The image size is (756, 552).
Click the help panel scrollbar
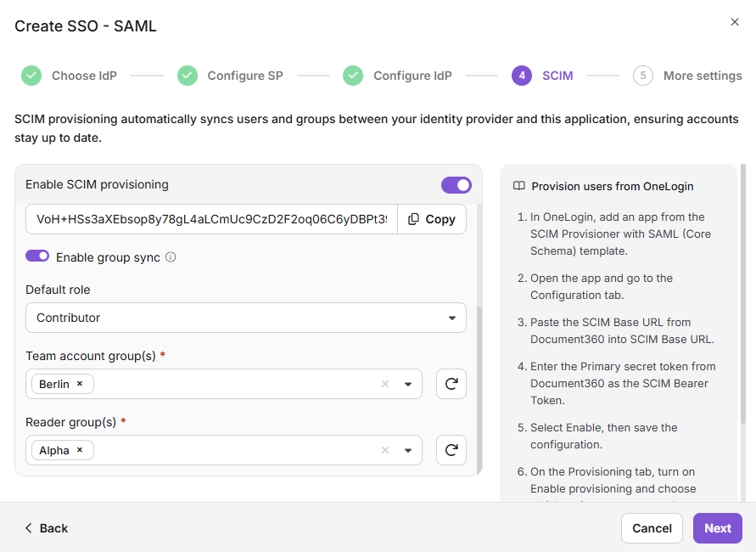[x=743, y=295]
